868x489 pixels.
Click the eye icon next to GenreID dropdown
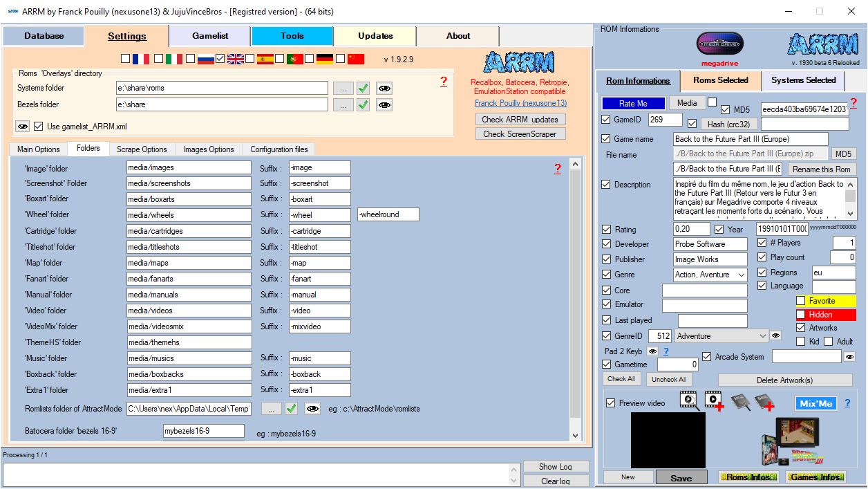(x=775, y=336)
